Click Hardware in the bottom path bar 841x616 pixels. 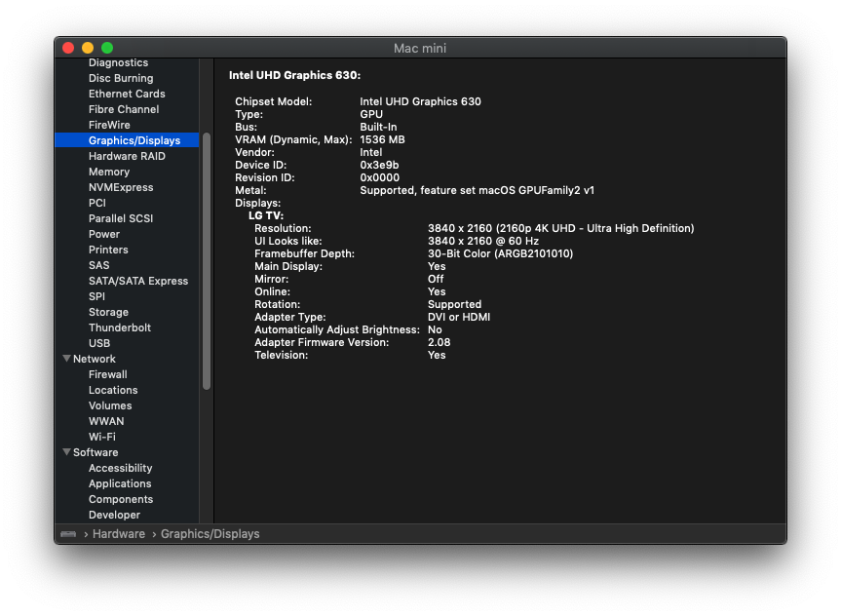coord(119,534)
